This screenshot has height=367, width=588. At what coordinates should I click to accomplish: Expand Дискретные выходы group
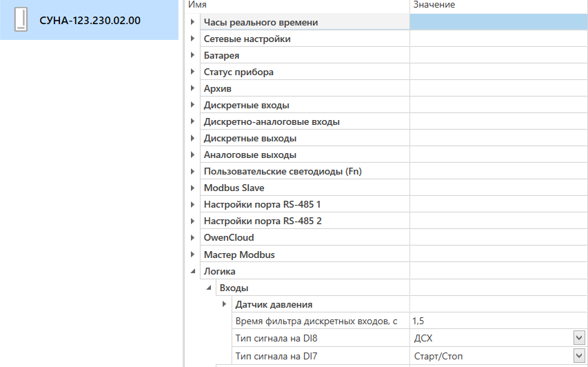coord(192,138)
